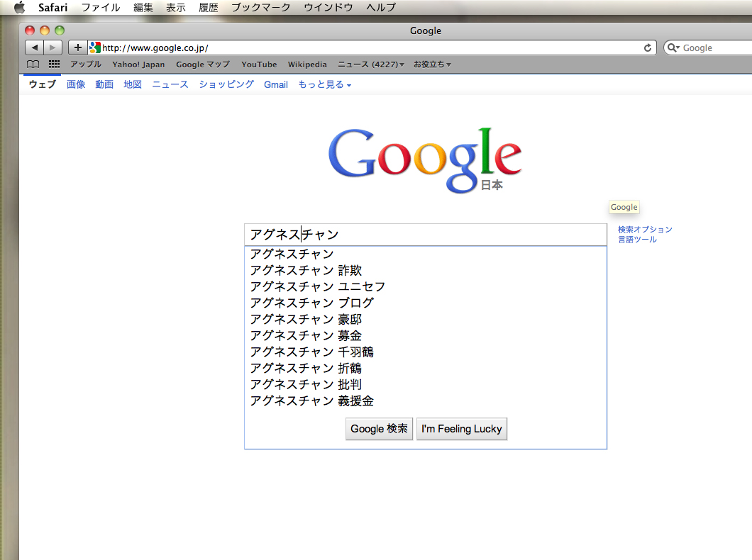This screenshot has height=560, width=752.
Task: Expand the ニュース (4227) bookmark folder
Action: coord(370,65)
